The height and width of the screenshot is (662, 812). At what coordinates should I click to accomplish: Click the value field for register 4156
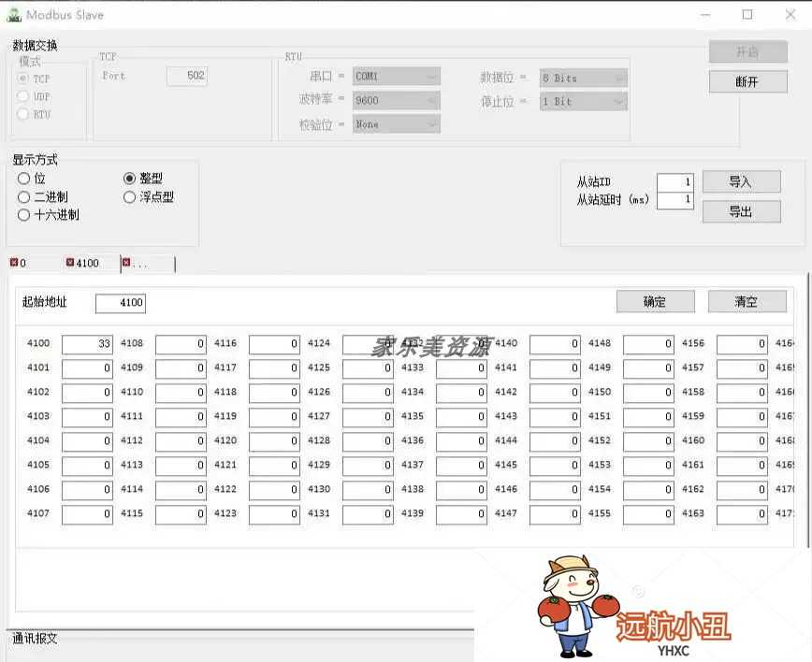pyautogui.click(x=742, y=344)
